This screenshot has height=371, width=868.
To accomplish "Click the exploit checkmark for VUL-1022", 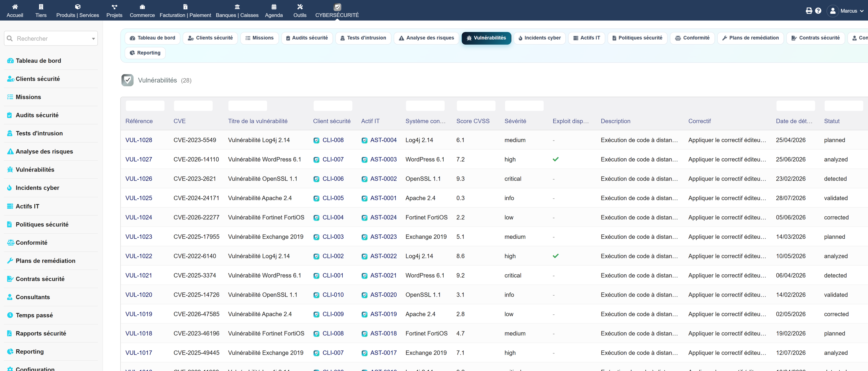I will click(x=555, y=256).
